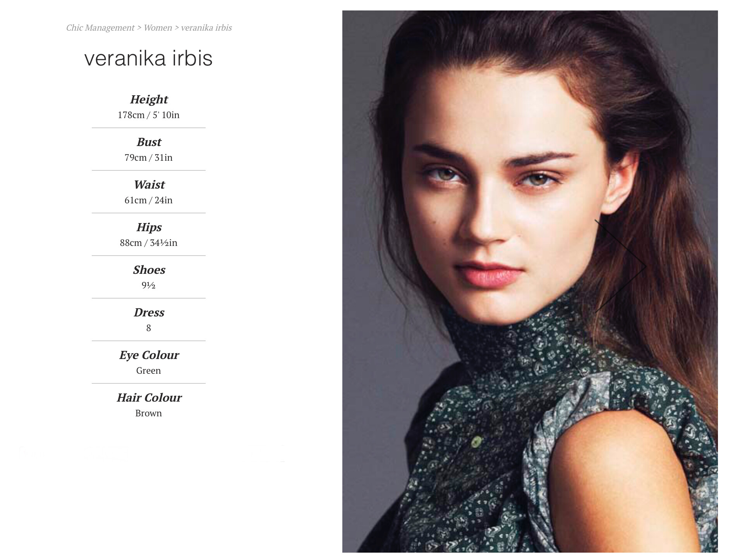This screenshot has height=560, width=735.
Task: Click the Green eye colour value
Action: click(x=149, y=371)
